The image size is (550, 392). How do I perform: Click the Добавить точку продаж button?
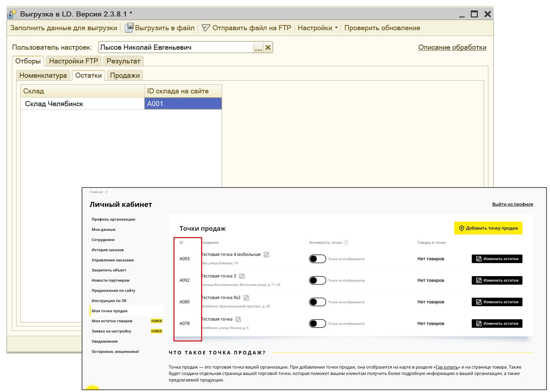coord(488,228)
